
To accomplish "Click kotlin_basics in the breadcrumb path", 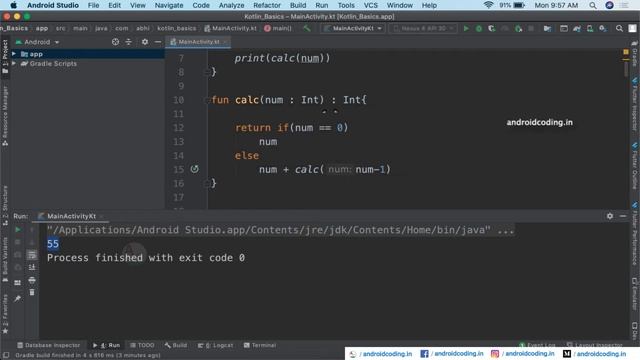I will point(176,28).
